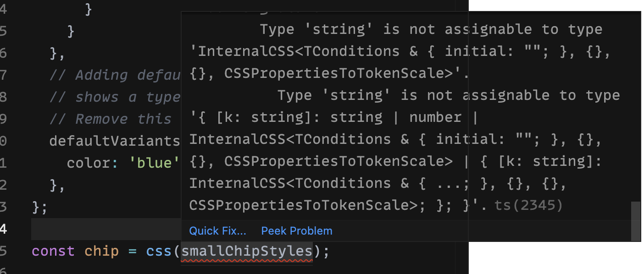The width and height of the screenshot is (644, 274).
Task: Open Peek Problem view
Action: click(296, 230)
